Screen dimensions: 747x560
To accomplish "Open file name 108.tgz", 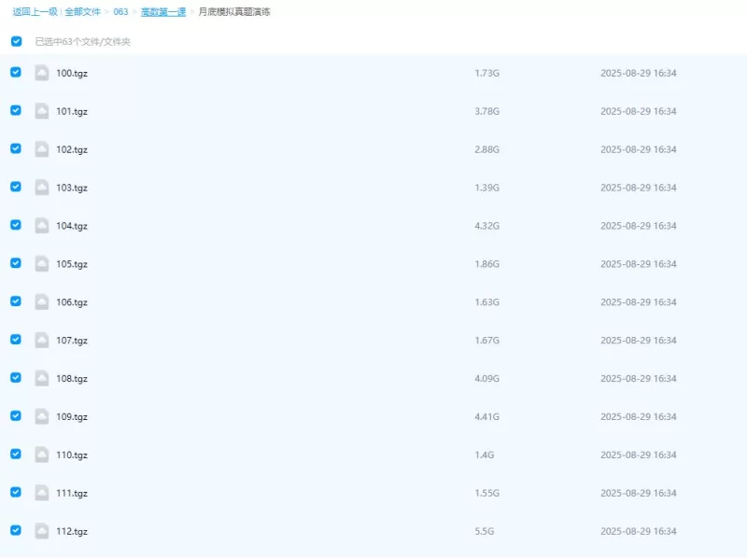I will pyautogui.click(x=72, y=379).
